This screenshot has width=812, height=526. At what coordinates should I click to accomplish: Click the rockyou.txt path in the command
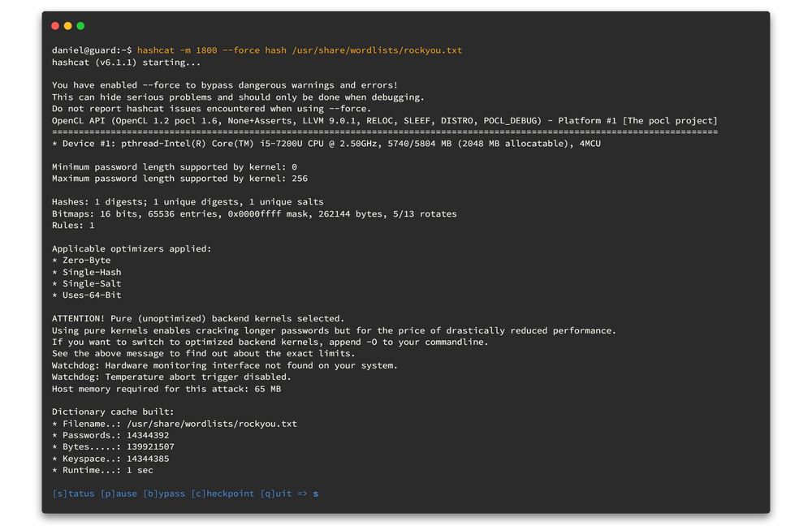(x=377, y=50)
